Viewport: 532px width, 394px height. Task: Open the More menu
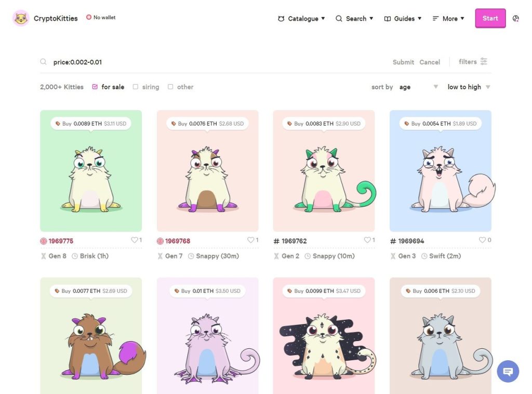pos(448,18)
